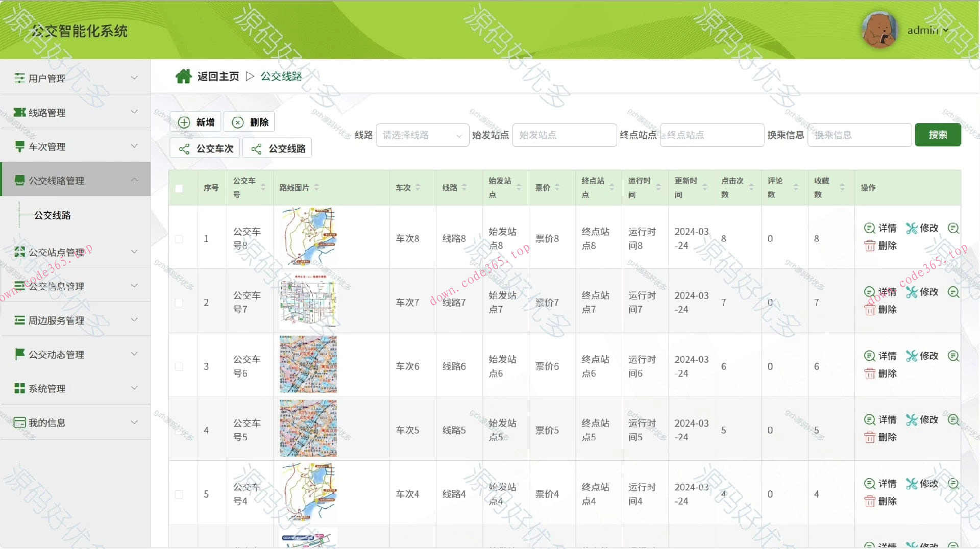The width and height of the screenshot is (980, 549).
Task: Check the checkbox for 公交车号6 row
Action: coord(179,366)
